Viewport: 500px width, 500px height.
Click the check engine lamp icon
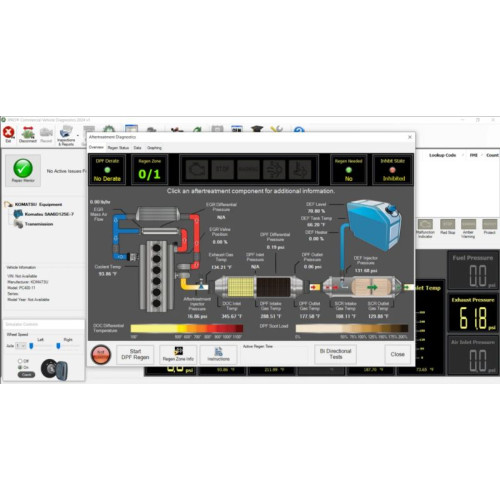(197, 170)
